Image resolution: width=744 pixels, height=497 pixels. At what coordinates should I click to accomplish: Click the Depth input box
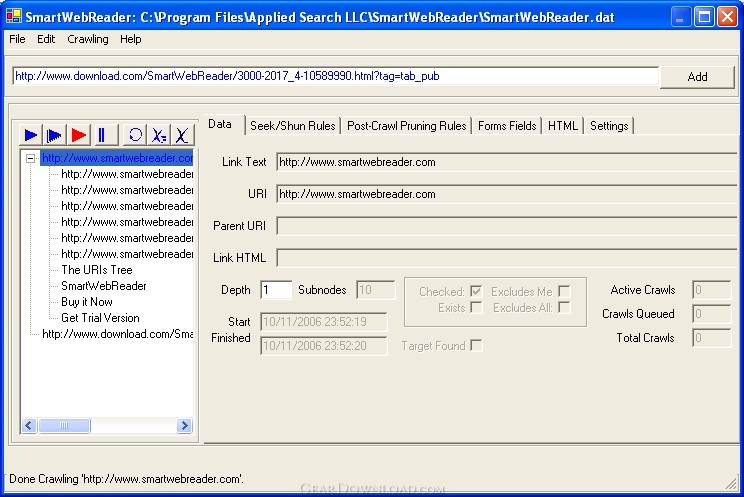pos(276,290)
